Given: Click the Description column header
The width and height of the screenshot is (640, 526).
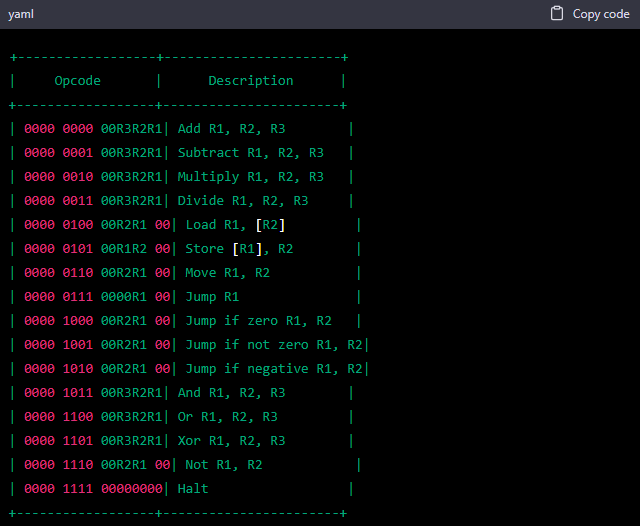Looking at the screenshot, I should click(251, 81).
